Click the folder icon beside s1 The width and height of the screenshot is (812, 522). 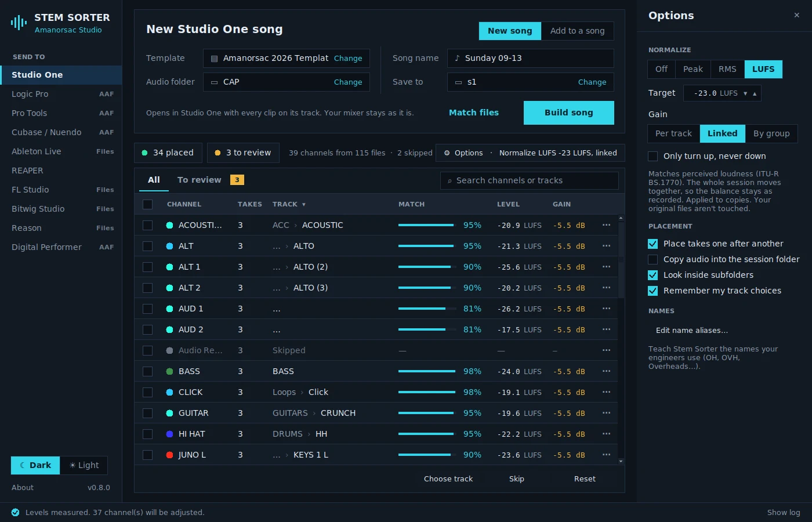[458, 82]
